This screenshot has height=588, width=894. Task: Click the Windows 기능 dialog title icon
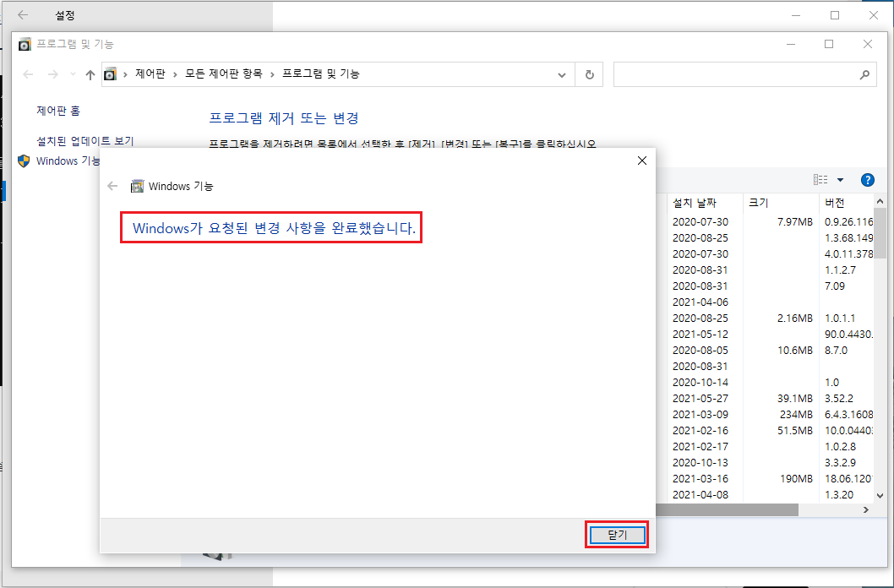coord(137,186)
